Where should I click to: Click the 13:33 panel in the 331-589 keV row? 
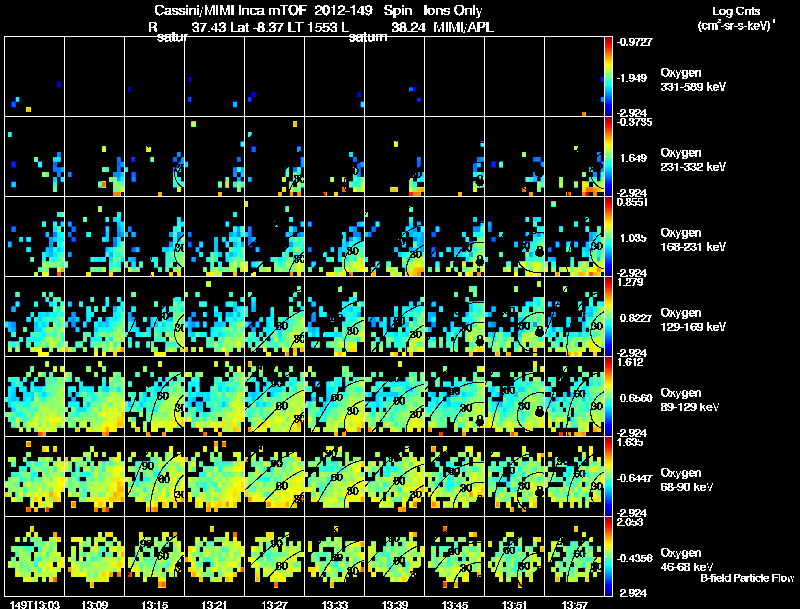click(335, 77)
